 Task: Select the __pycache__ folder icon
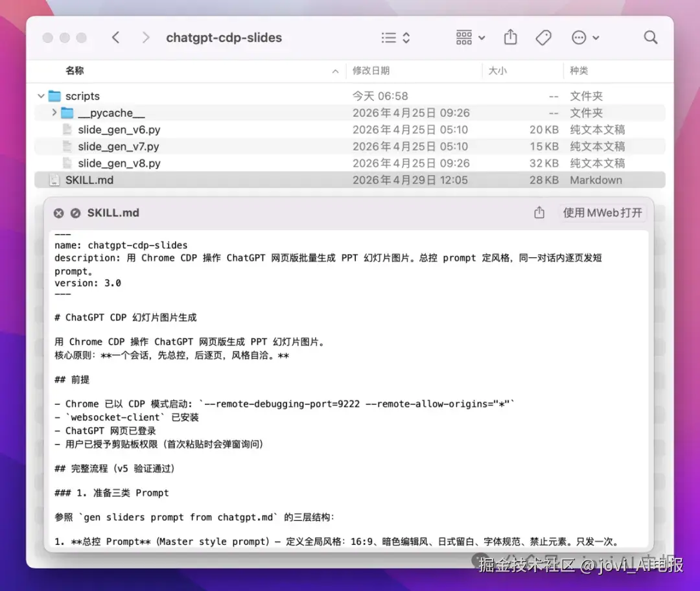67,113
